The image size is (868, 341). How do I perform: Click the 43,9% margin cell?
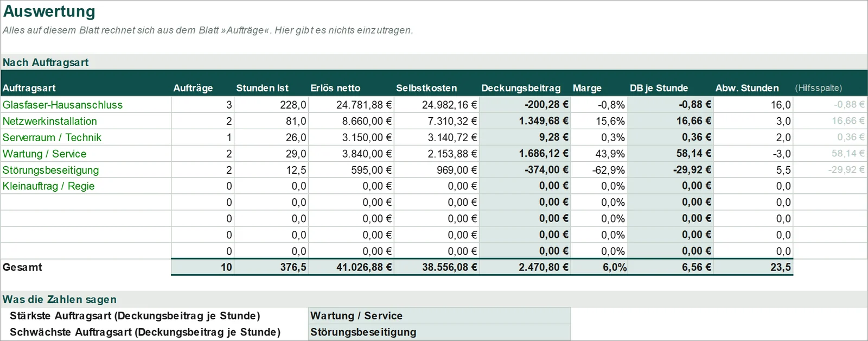(x=599, y=154)
